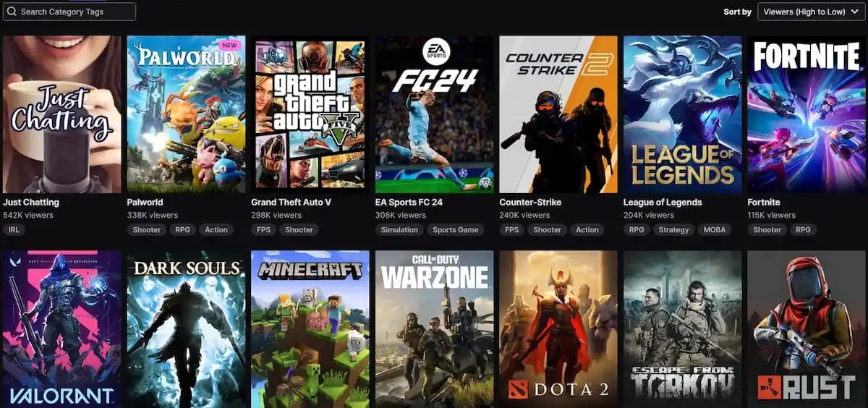This screenshot has height=408, width=868.
Task: Open the Dota 2 category cover
Action: 558,329
